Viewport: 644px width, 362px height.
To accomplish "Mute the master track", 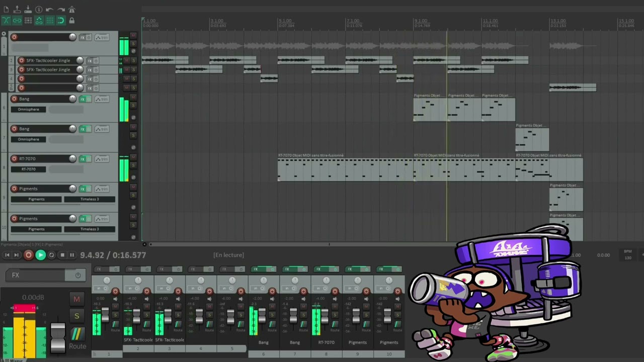I will coord(76,300).
